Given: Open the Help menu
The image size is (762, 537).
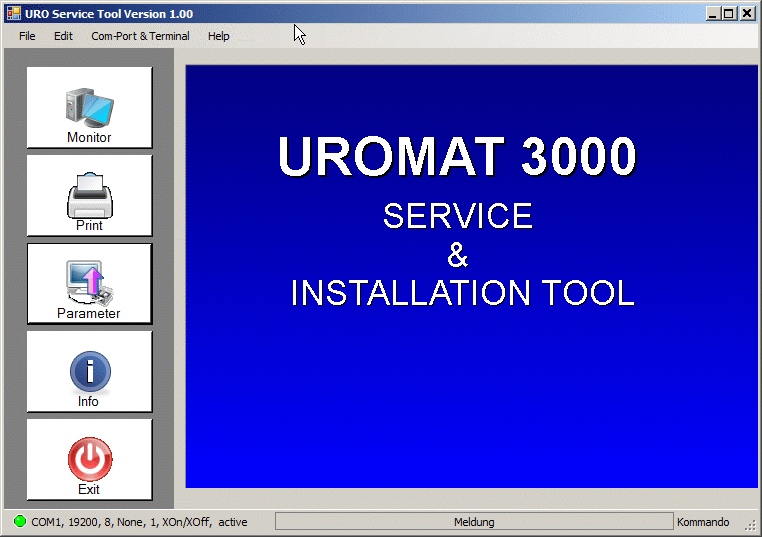Looking at the screenshot, I should (218, 36).
